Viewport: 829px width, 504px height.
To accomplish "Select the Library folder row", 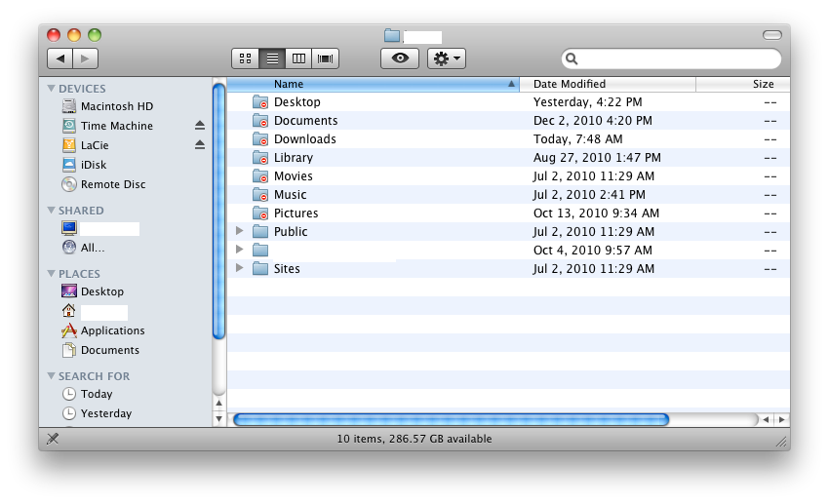I will tap(508, 157).
